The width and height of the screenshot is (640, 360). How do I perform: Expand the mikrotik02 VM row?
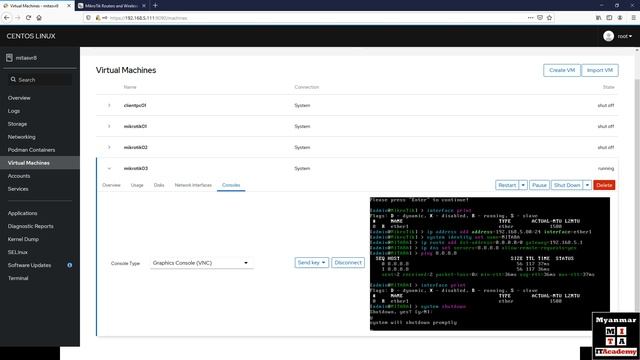pyautogui.click(x=109, y=147)
